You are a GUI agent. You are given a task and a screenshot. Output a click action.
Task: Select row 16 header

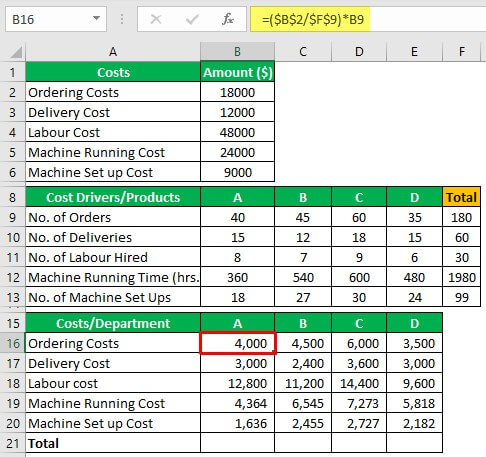pos(13,343)
